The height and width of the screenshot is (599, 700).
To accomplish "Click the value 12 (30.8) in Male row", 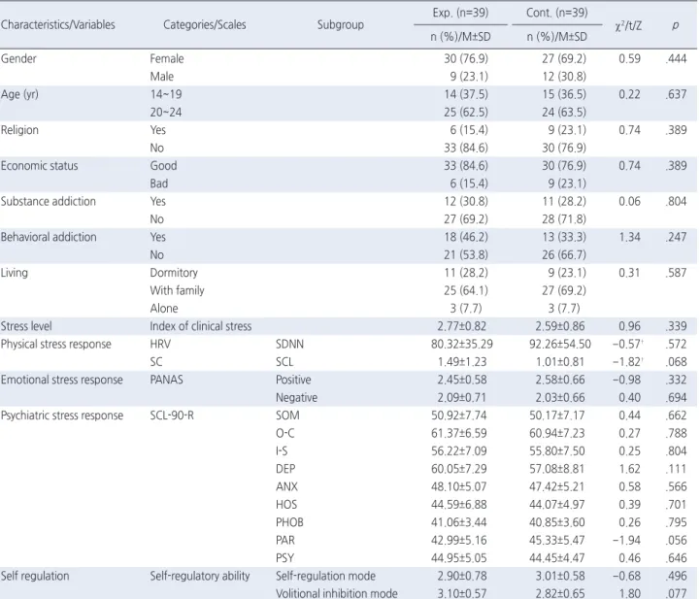I will click(x=564, y=77).
